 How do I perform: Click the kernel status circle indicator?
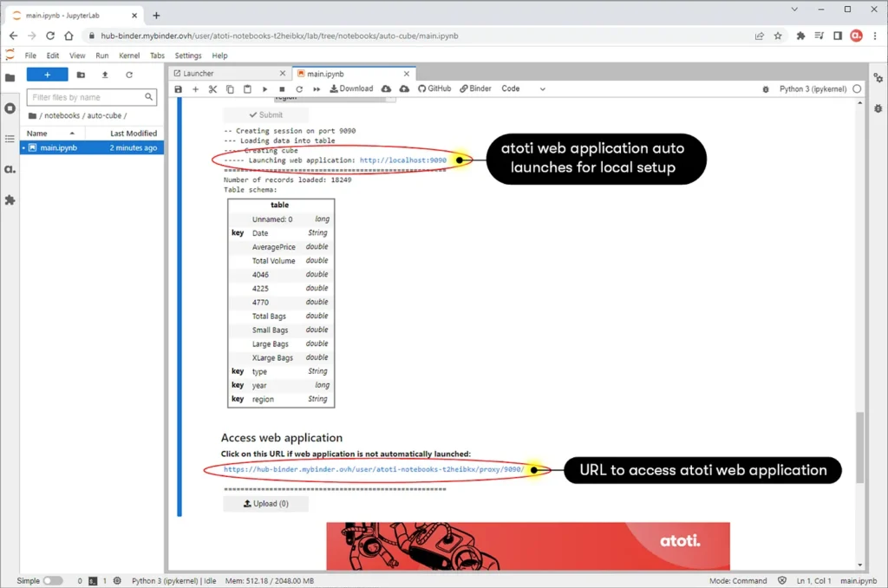click(x=857, y=89)
